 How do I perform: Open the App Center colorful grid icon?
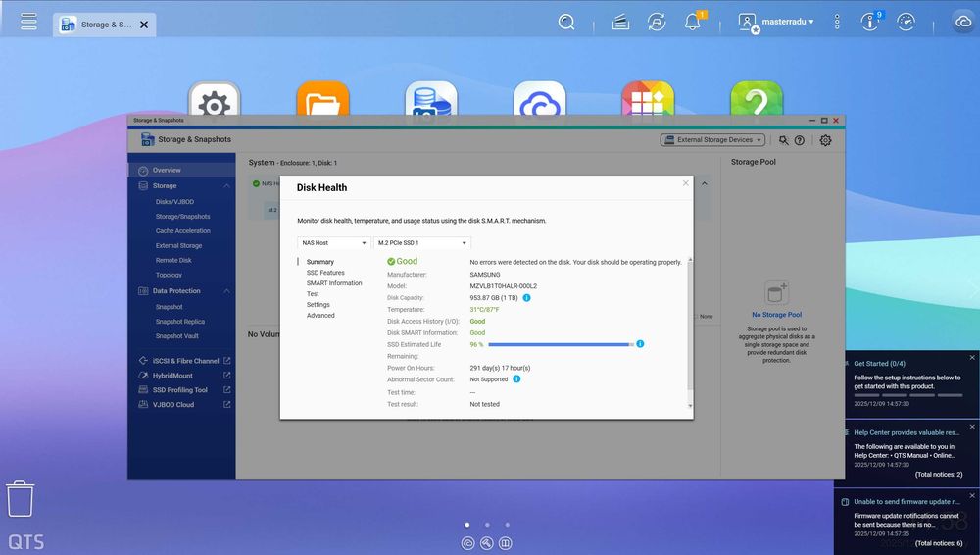648,99
